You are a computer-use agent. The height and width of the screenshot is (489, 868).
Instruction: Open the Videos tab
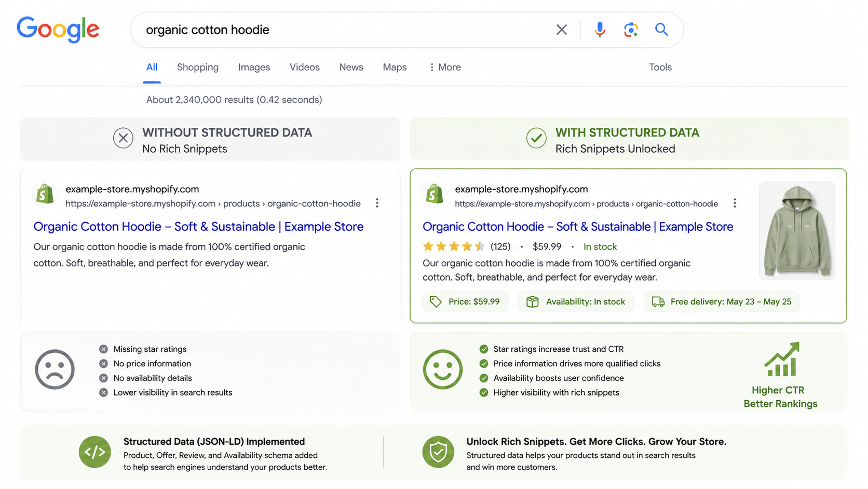305,67
